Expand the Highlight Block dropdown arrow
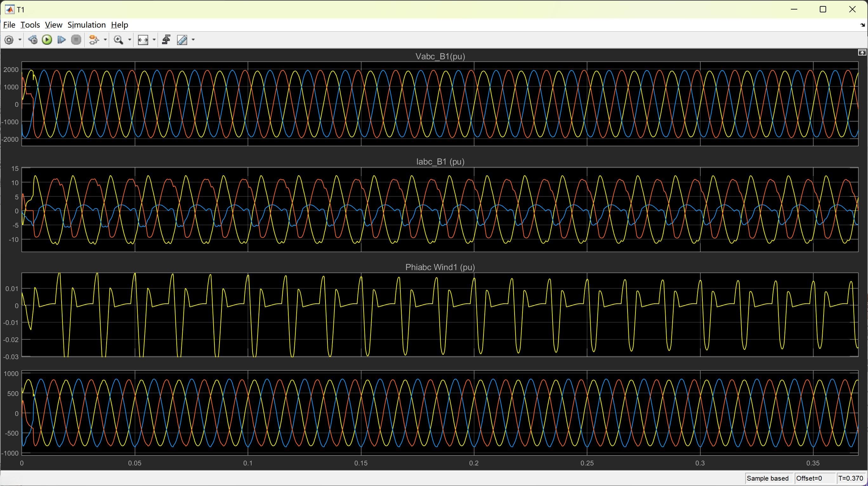This screenshot has width=868, height=486. 105,40
